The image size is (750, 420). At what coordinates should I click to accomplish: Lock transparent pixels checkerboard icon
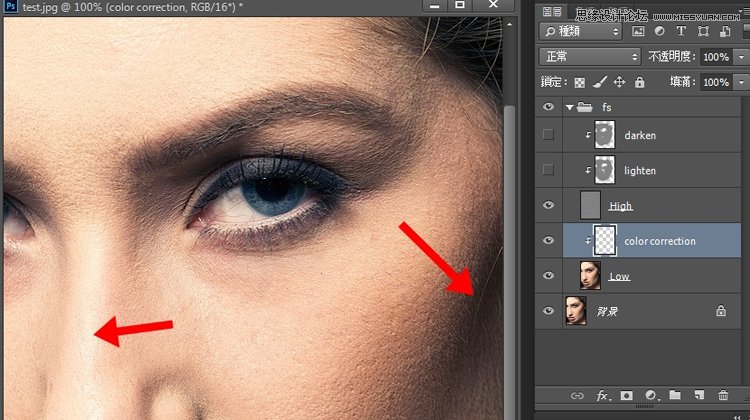[x=580, y=83]
